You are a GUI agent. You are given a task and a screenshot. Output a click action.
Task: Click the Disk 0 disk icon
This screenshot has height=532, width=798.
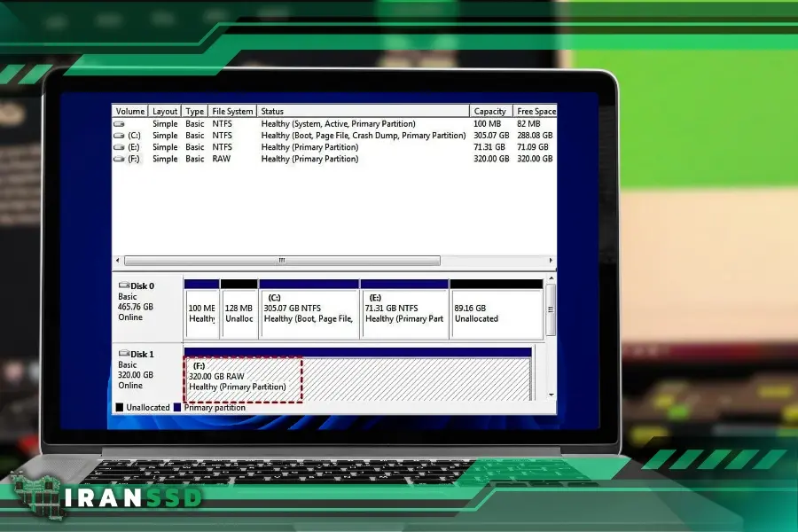(x=123, y=285)
